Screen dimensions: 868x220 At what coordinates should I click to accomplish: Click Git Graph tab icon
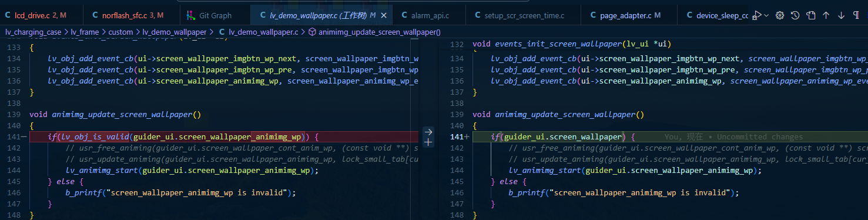(x=190, y=15)
